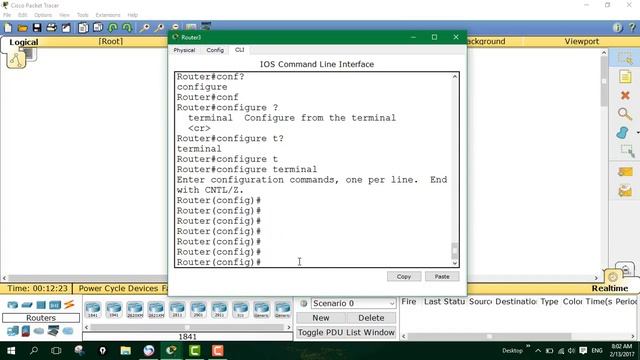Open the Options menu

[43, 15]
